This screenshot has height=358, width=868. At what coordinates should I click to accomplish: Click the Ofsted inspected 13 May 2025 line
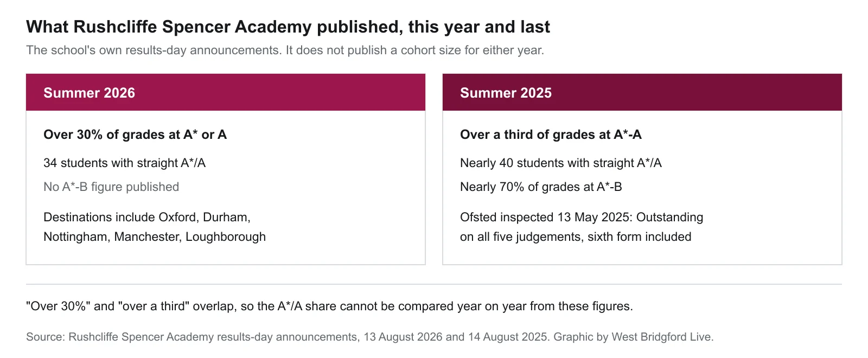[582, 217]
